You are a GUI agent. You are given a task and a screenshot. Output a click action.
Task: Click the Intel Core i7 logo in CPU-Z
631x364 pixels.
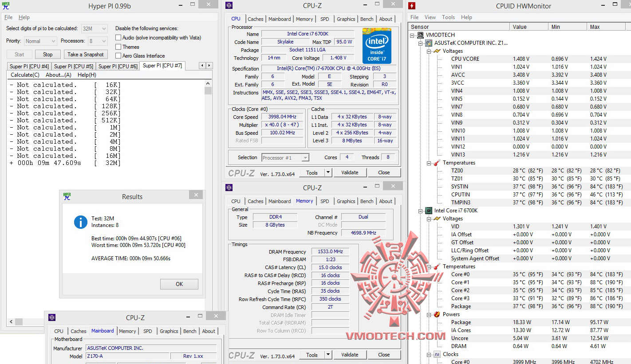tap(377, 46)
